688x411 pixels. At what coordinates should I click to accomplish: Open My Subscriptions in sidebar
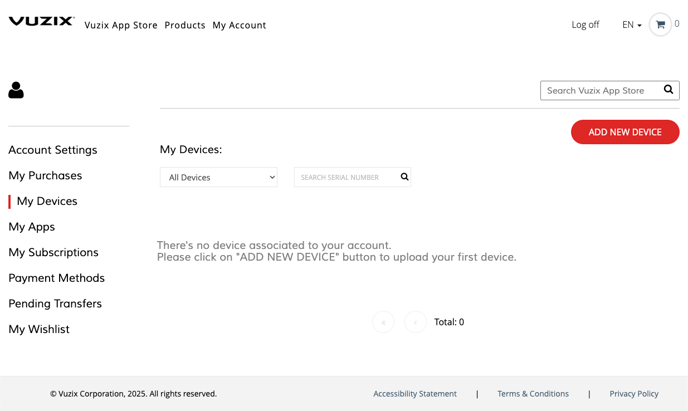(x=54, y=253)
